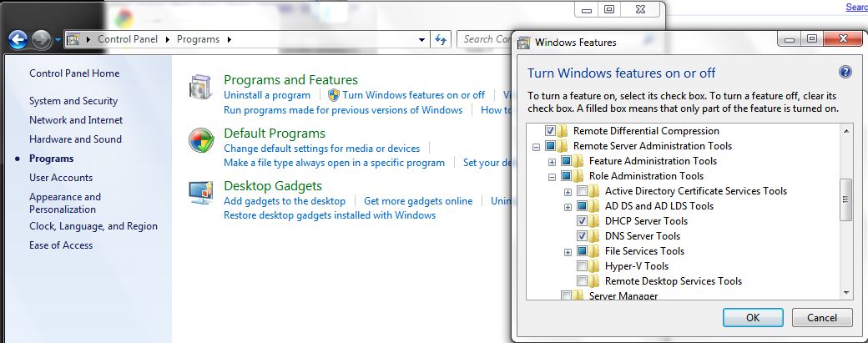868x343 pixels.
Task: Click folder icon of DHCP Server Tools
Action: coord(594,220)
